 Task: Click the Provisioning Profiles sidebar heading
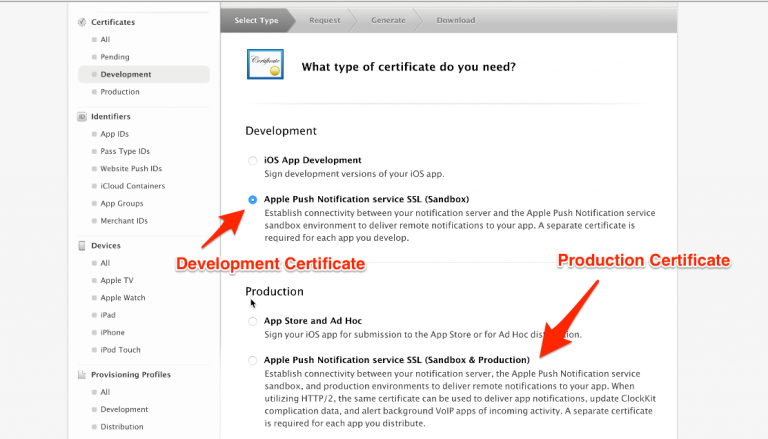pos(131,375)
